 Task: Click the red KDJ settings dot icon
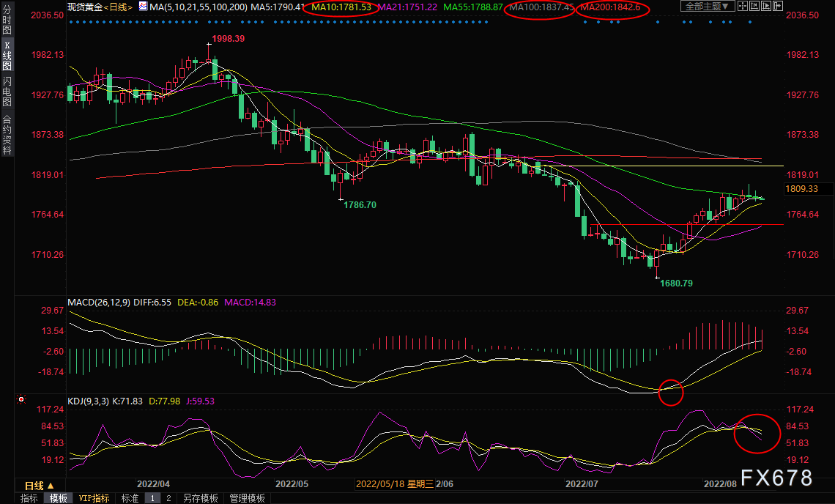pos(21,399)
